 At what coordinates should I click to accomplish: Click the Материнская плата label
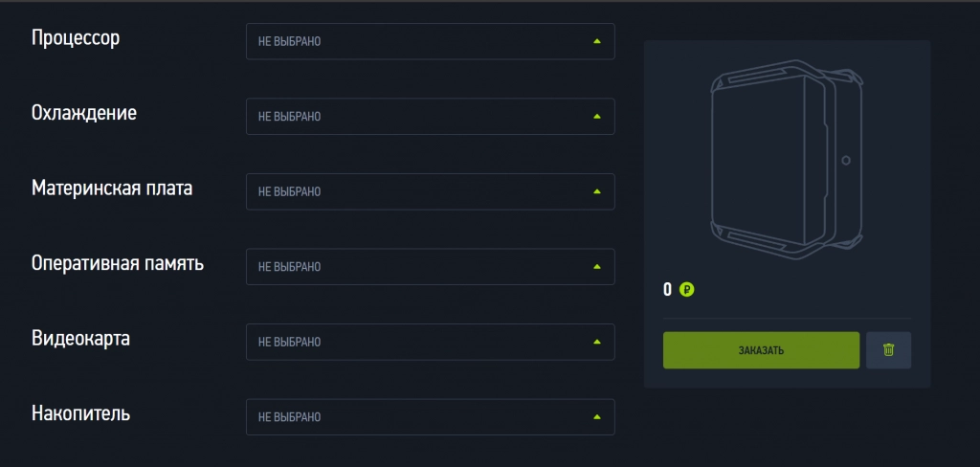(112, 188)
